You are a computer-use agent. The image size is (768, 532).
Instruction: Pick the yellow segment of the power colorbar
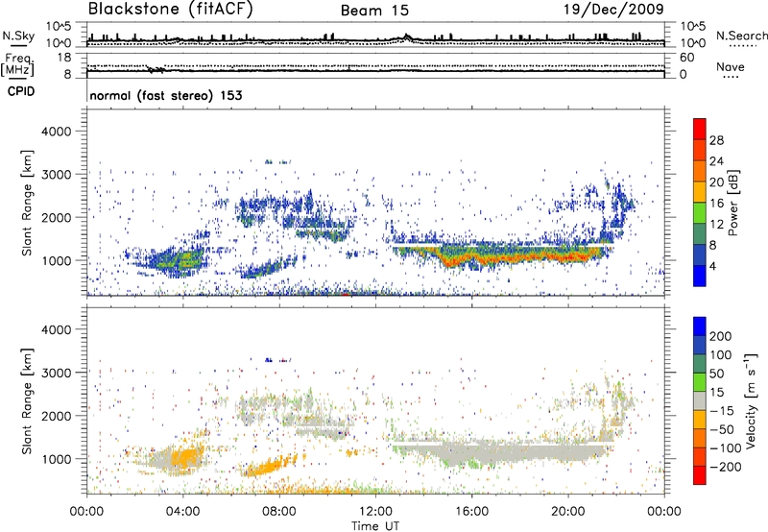[x=700, y=192]
